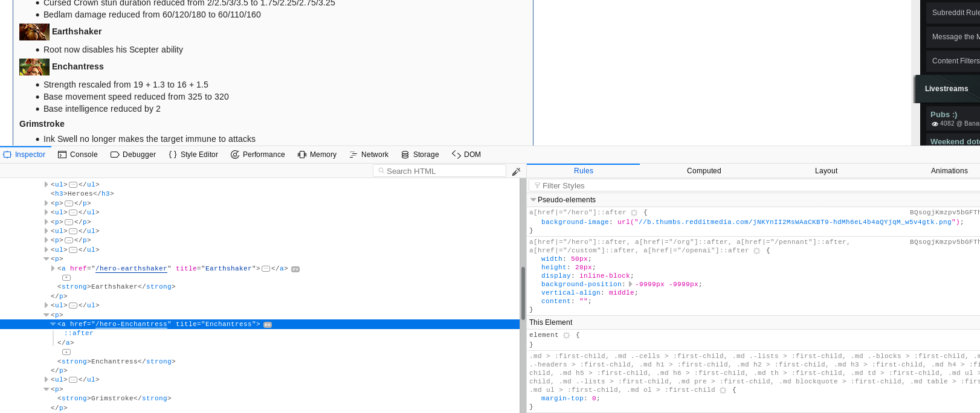Focus the Search HTML field
This screenshot has height=413, width=980.
(x=440, y=171)
